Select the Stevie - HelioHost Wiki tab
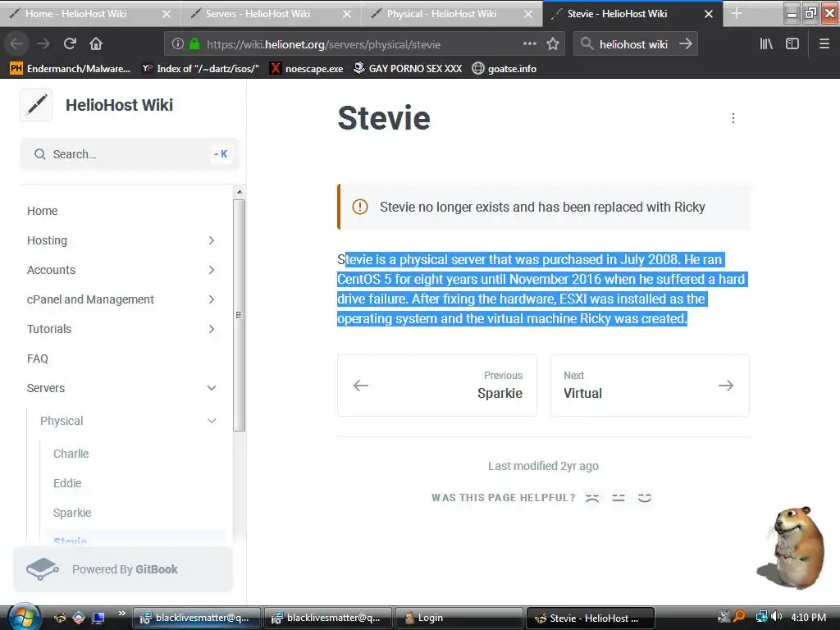The height and width of the screenshot is (630, 840). pos(632,14)
